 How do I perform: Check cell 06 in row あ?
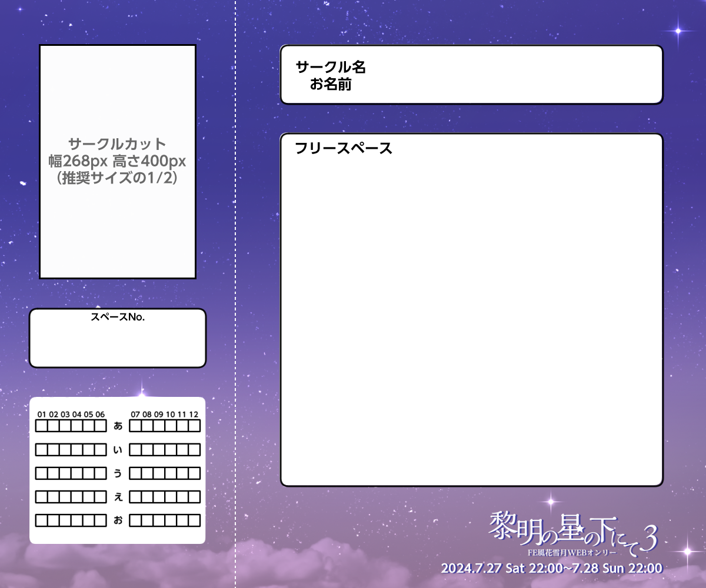tap(101, 426)
